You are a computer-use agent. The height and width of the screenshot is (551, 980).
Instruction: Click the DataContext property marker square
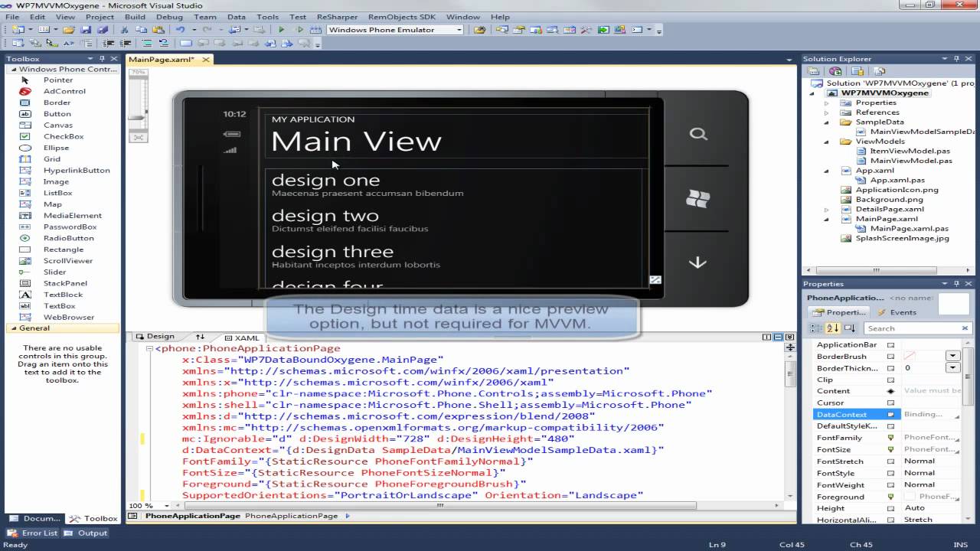tap(890, 414)
